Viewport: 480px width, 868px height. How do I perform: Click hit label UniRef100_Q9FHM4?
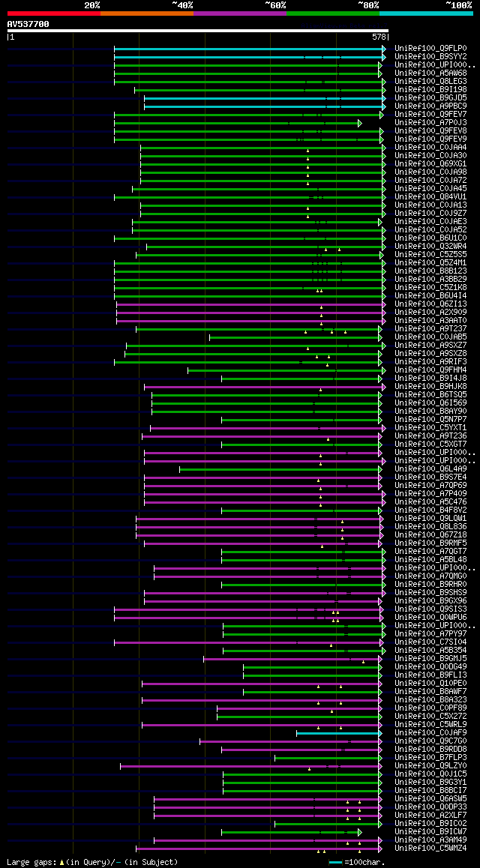tap(430, 370)
